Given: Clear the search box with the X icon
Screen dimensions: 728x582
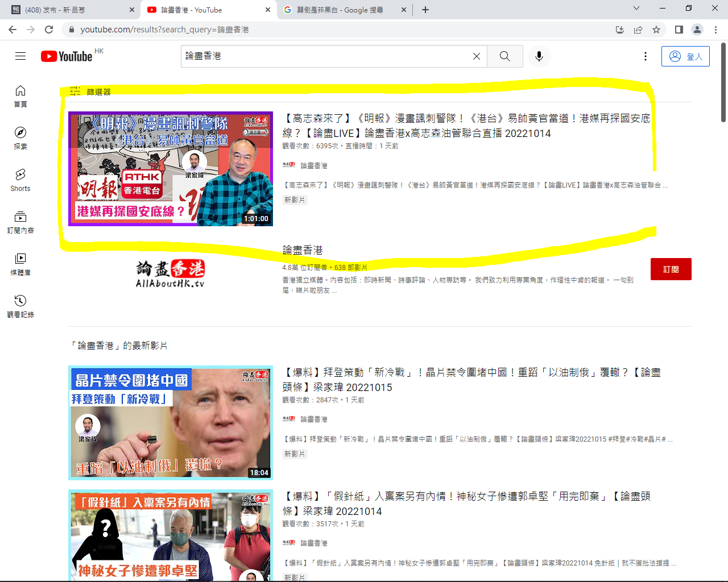Looking at the screenshot, I should (477, 56).
